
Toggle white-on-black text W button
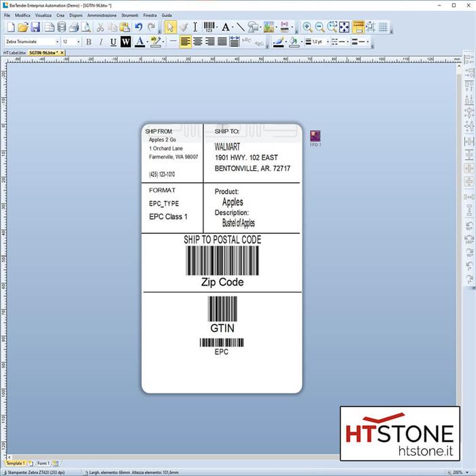pyautogui.click(x=125, y=41)
